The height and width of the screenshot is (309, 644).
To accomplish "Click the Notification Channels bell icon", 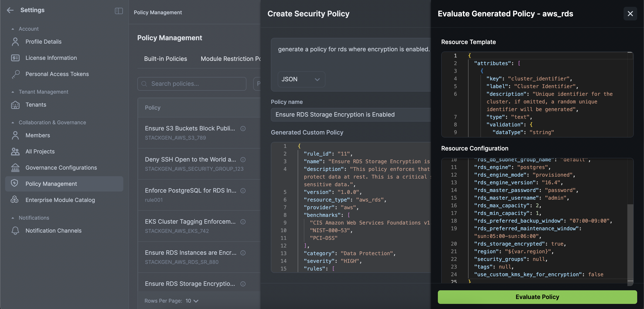I will point(15,230).
